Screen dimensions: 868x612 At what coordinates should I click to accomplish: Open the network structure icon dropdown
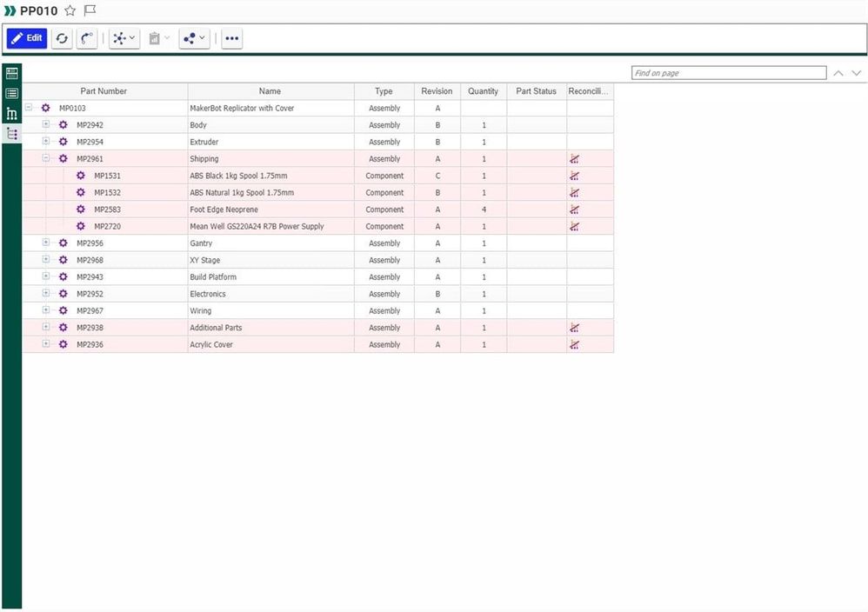click(124, 38)
